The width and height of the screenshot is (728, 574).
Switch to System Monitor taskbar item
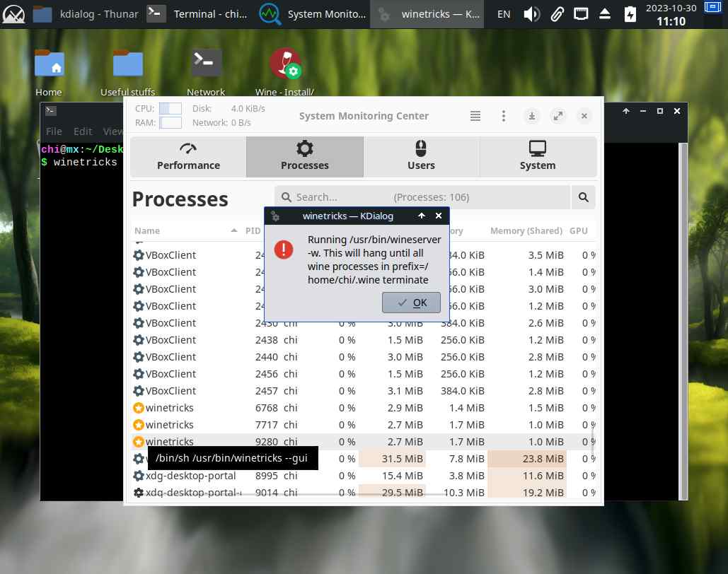pyautogui.click(x=313, y=14)
